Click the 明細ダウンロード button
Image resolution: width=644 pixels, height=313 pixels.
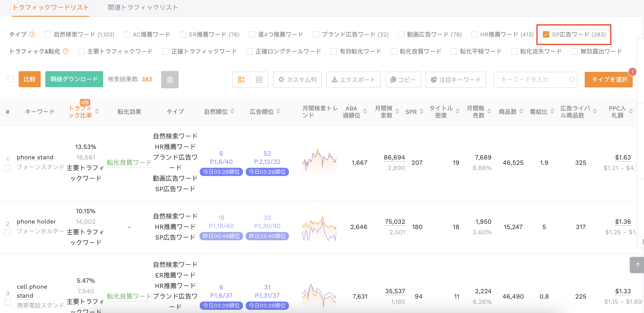74,79
